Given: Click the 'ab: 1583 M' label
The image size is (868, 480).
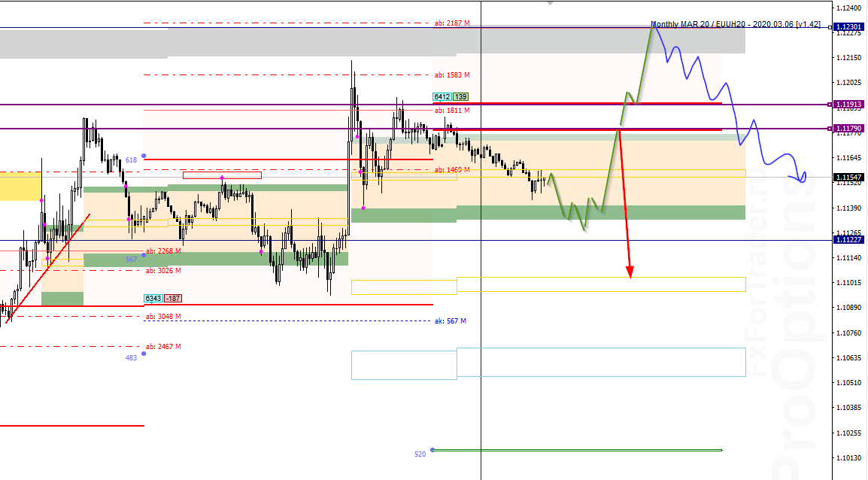Looking at the screenshot, I should (452, 74).
